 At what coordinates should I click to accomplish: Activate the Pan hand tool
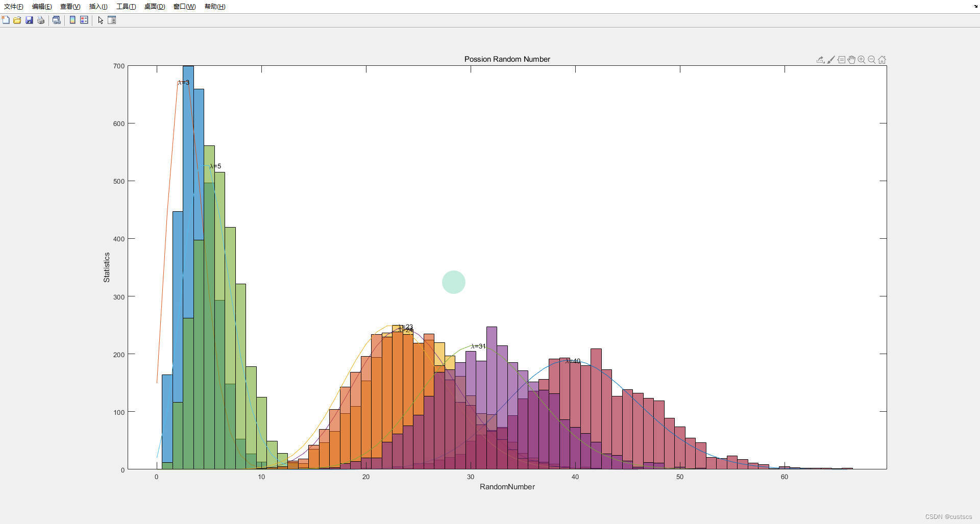point(851,60)
